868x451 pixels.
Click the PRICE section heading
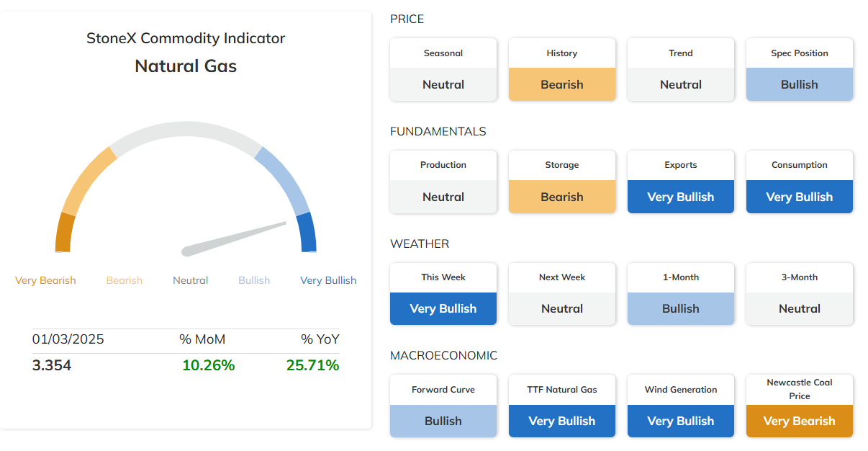(407, 19)
